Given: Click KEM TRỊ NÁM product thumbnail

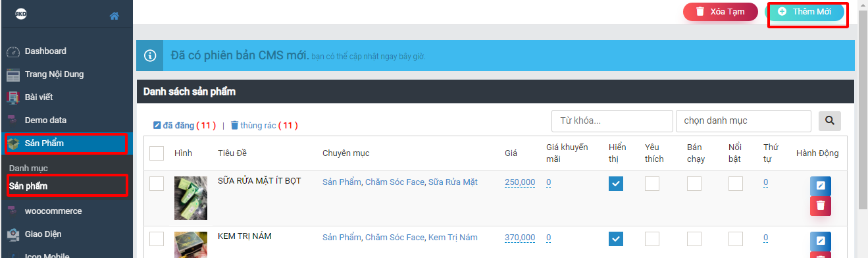Looking at the screenshot, I should 191,244.
